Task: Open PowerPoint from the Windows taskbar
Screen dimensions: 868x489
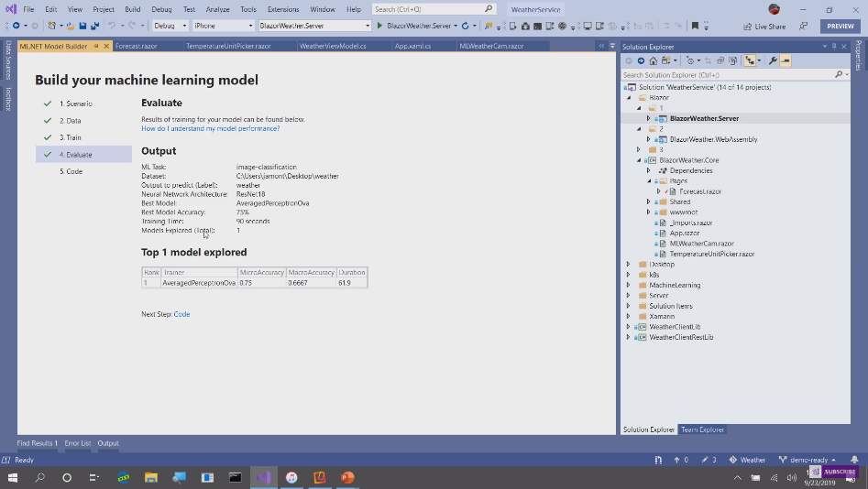Action: click(347, 477)
